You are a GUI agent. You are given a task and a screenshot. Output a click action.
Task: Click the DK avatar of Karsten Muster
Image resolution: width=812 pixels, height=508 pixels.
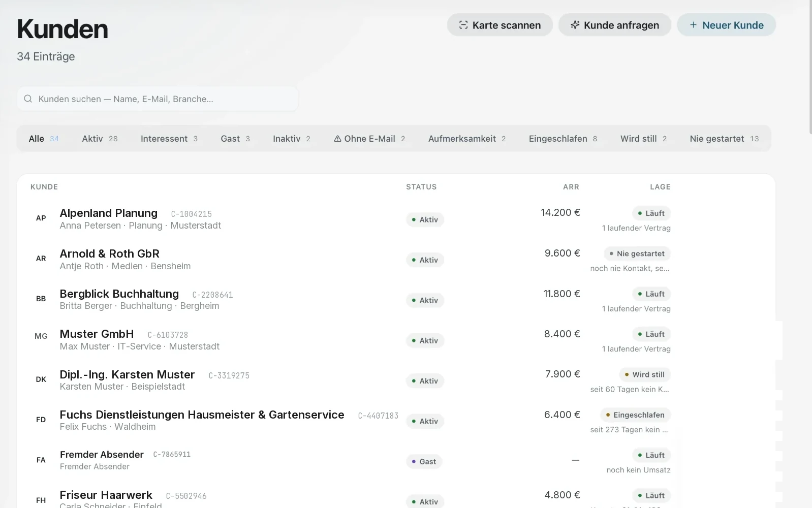pyautogui.click(x=41, y=379)
